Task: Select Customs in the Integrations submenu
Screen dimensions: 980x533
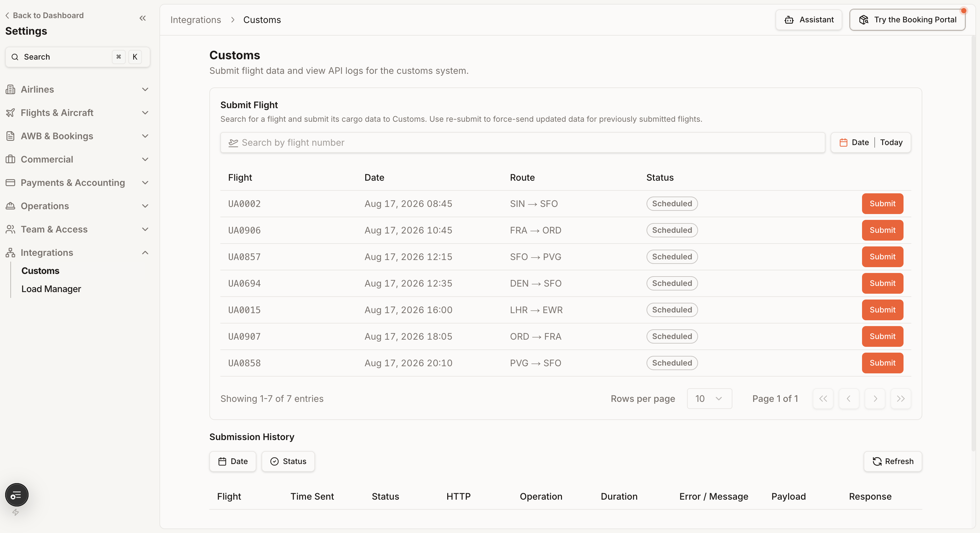Action: (x=40, y=271)
